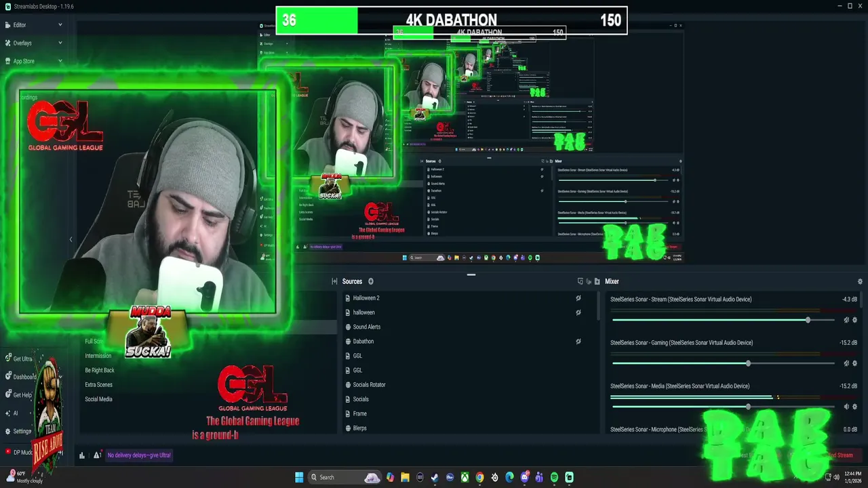Open Microsoft Edge from the taskbar

[509, 477]
